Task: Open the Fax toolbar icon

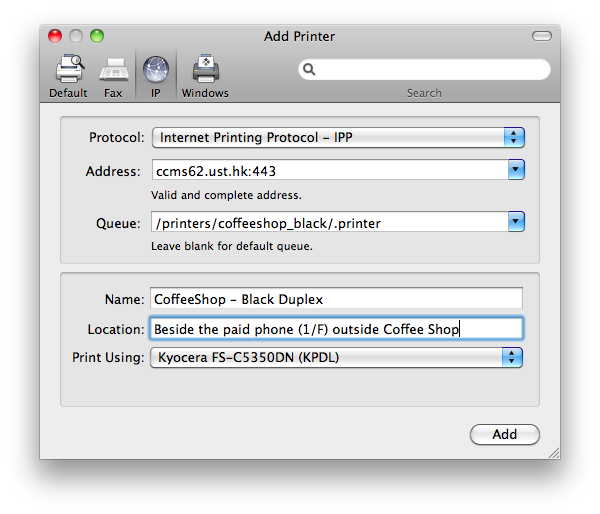Action: (113, 71)
